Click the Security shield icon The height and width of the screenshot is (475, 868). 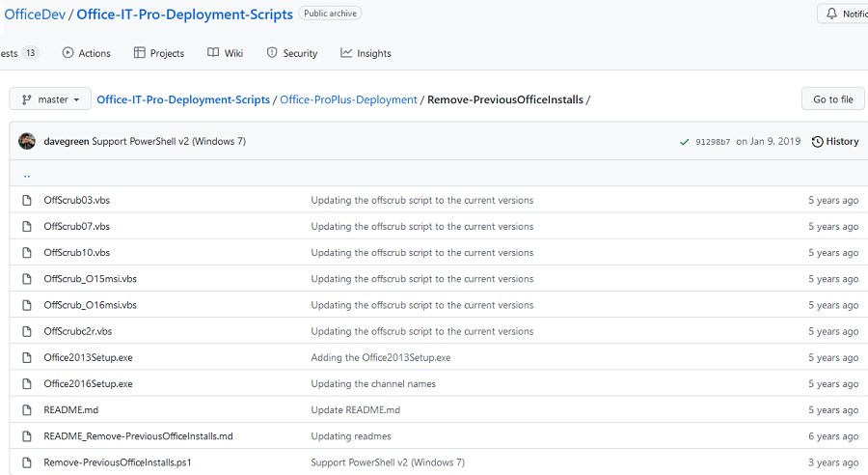point(272,53)
